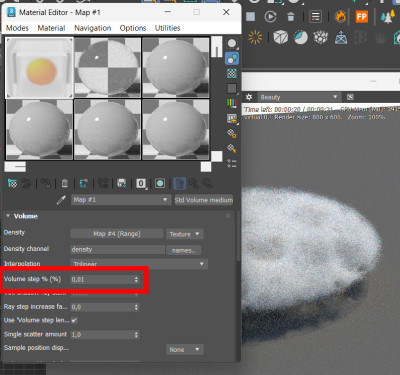
Task: Click the Std Volume medium type button
Action: click(204, 200)
